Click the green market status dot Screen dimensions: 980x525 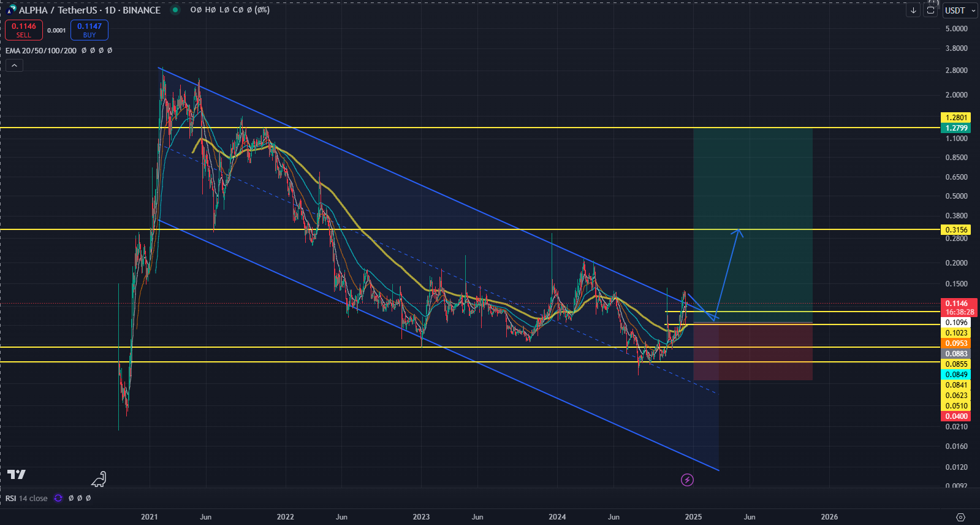point(175,10)
